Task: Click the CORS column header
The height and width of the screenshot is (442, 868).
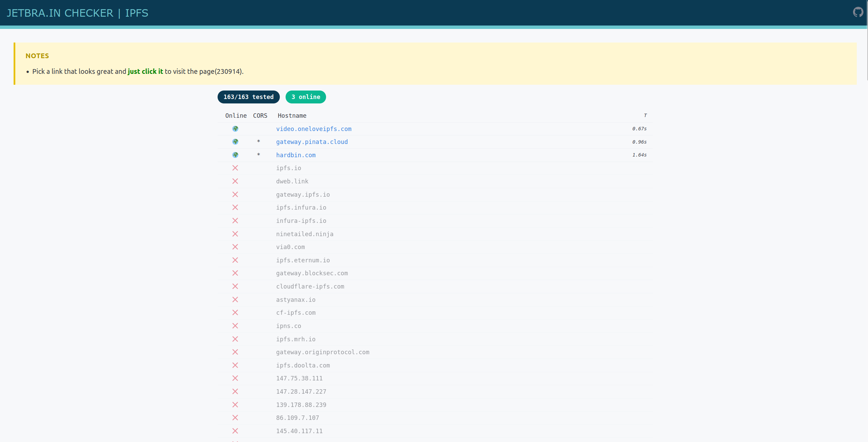Action: point(260,116)
